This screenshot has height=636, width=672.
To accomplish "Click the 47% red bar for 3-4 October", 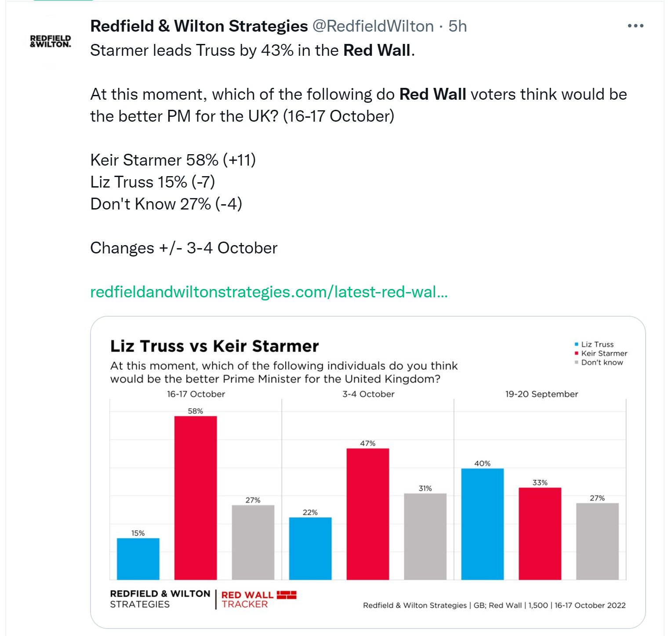I will pyautogui.click(x=368, y=514).
